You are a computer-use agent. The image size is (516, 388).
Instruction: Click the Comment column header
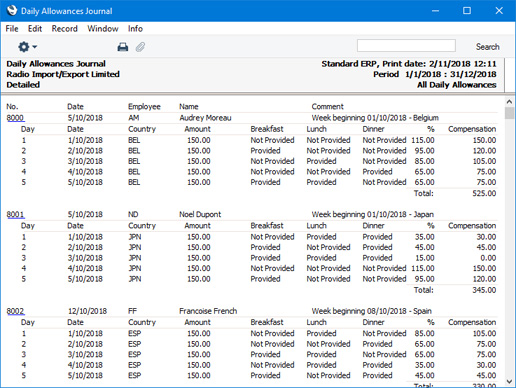point(327,107)
